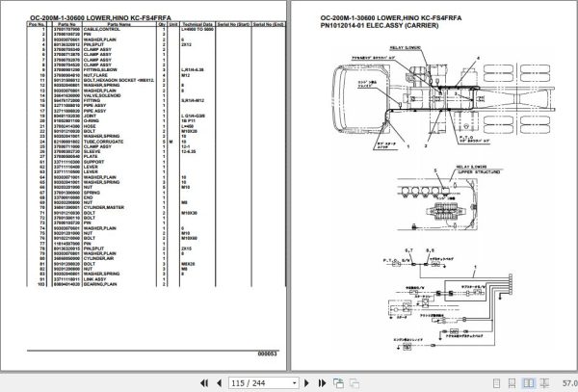Image resolution: width=578 pixels, height=392 pixels.
Task: Go to the next page
Action: [306, 383]
